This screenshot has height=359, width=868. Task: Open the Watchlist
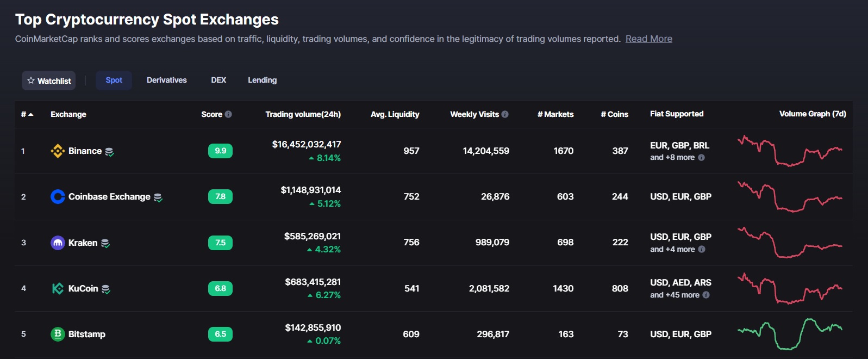point(49,81)
